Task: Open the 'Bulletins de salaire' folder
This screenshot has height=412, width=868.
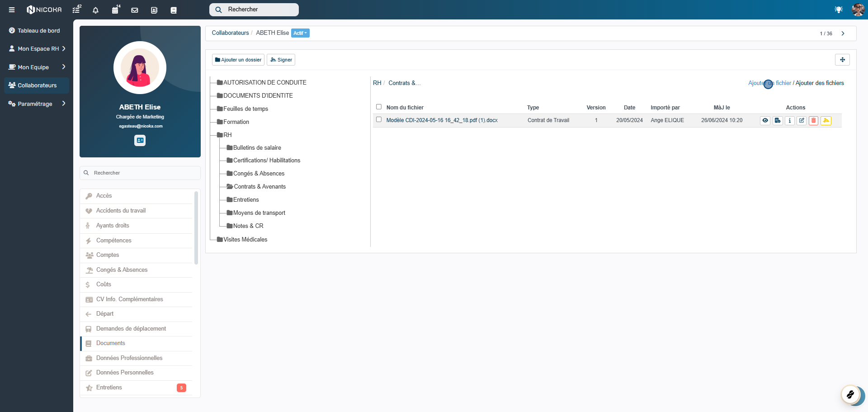Action: click(257, 148)
